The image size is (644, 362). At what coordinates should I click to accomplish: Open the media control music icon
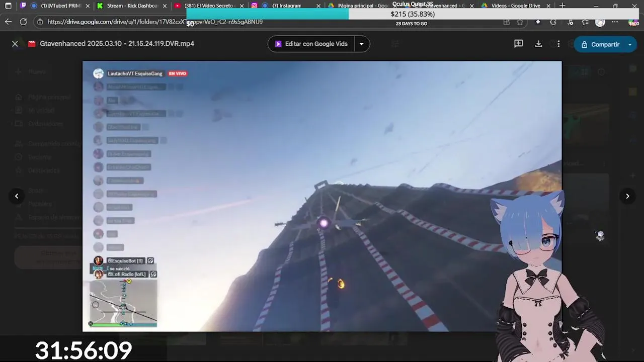(x=570, y=22)
